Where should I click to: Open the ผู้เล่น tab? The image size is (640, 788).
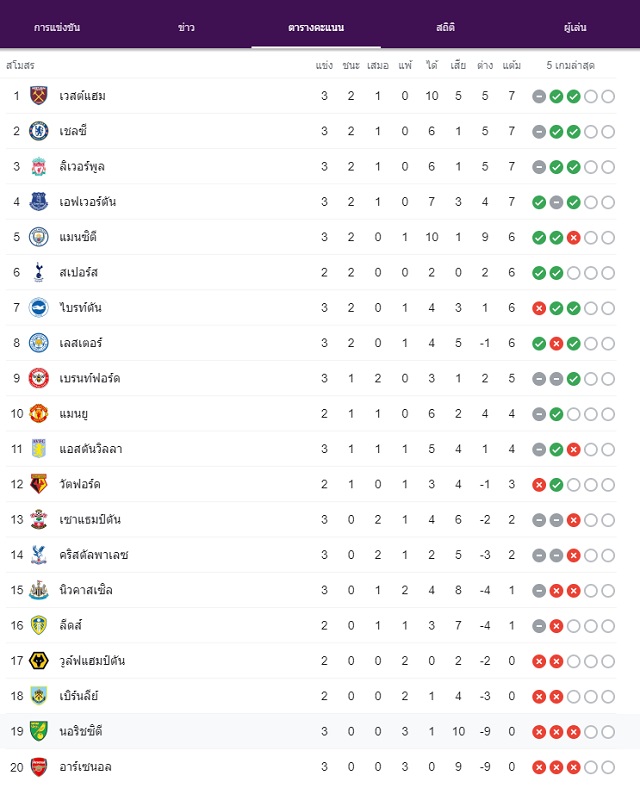(575, 27)
